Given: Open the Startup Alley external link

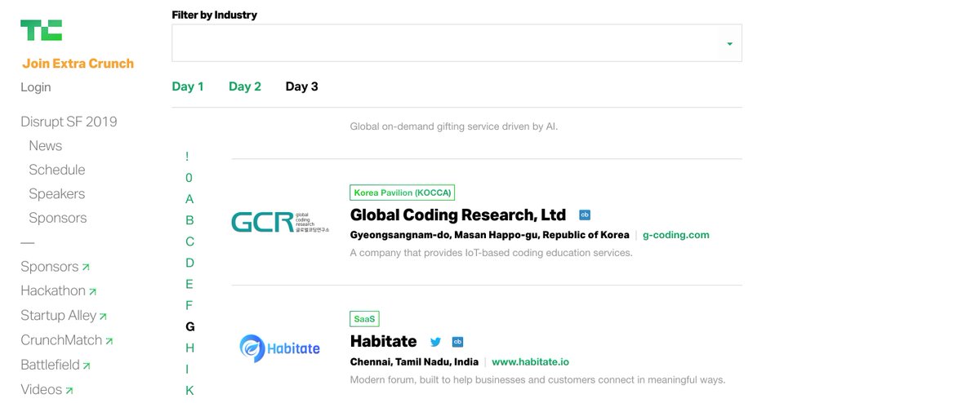Looking at the screenshot, I should (x=64, y=315).
